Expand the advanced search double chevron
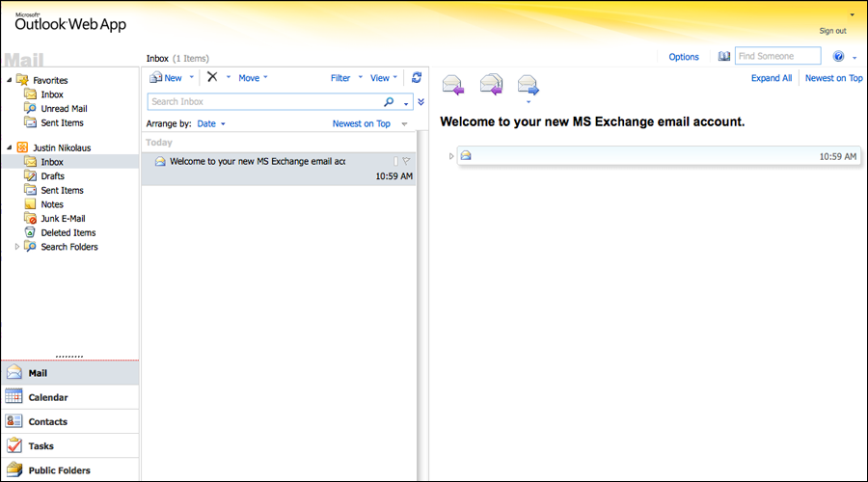 [x=421, y=102]
